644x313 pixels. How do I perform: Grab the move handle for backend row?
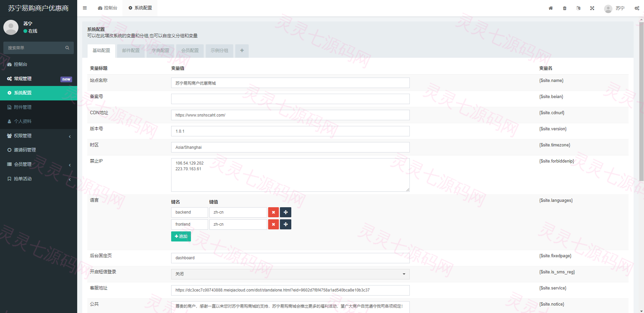tap(286, 212)
